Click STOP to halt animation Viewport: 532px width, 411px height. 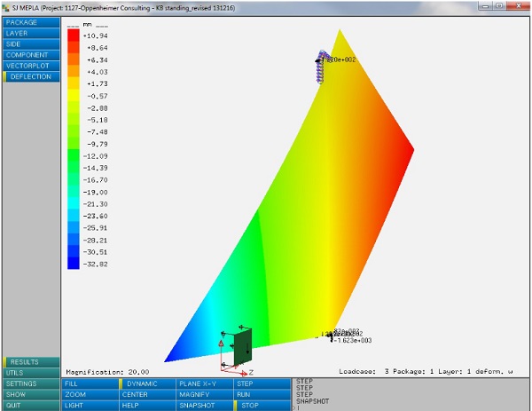[262, 406]
